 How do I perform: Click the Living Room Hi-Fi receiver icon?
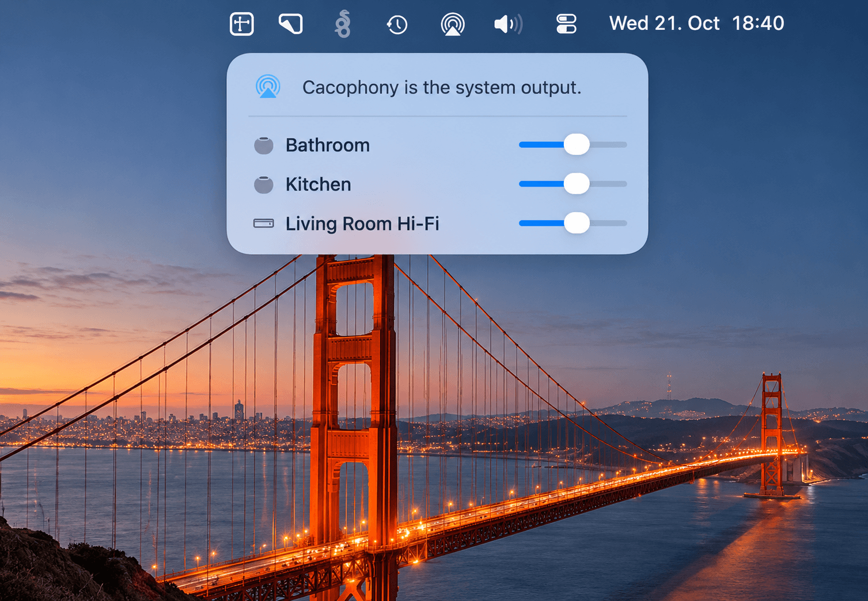coord(264,223)
